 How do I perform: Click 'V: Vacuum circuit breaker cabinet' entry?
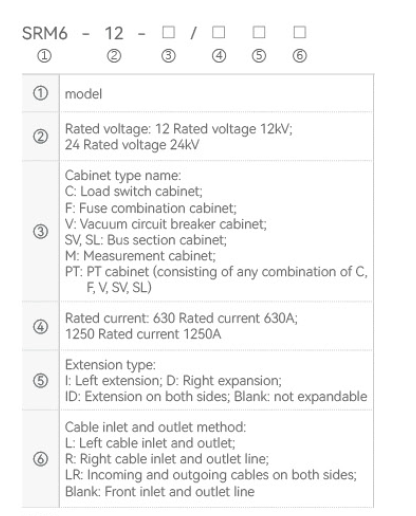(166, 224)
